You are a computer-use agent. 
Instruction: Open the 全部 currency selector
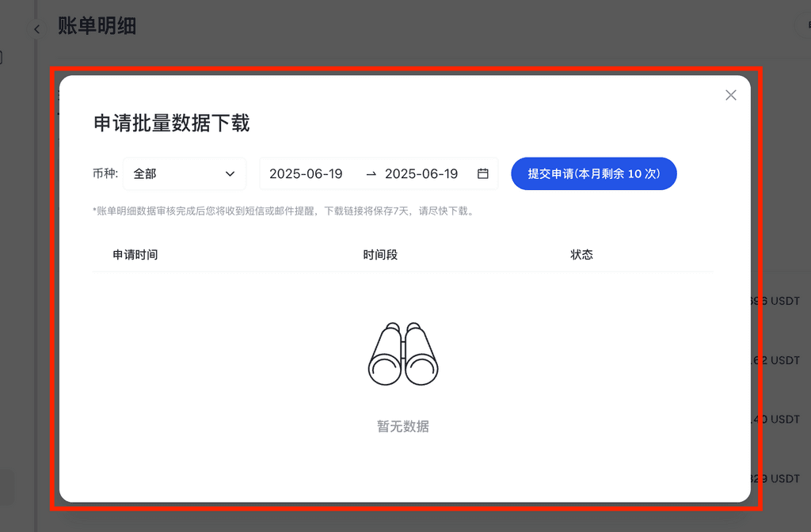[x=184, y=174]
